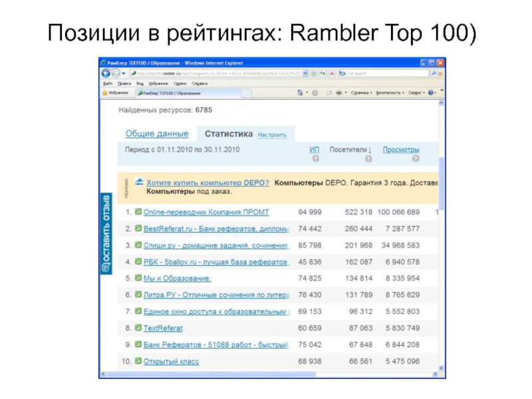Click the stats icon beside Online-переводчик ПРОМТ
Image resolution: width=532 pixels, height=399 pixels.
138,211
